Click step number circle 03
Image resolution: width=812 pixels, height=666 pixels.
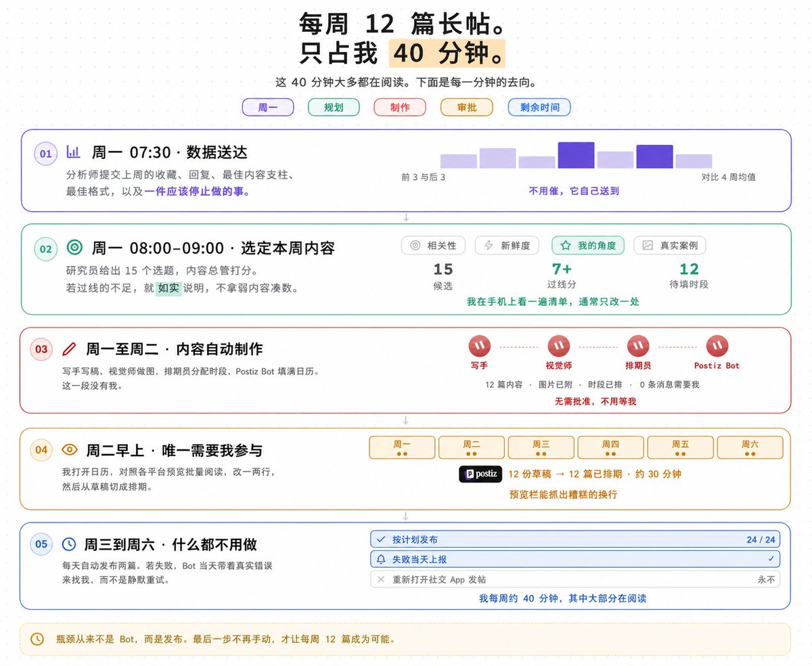pyautogui.click(x=41, y=349)
